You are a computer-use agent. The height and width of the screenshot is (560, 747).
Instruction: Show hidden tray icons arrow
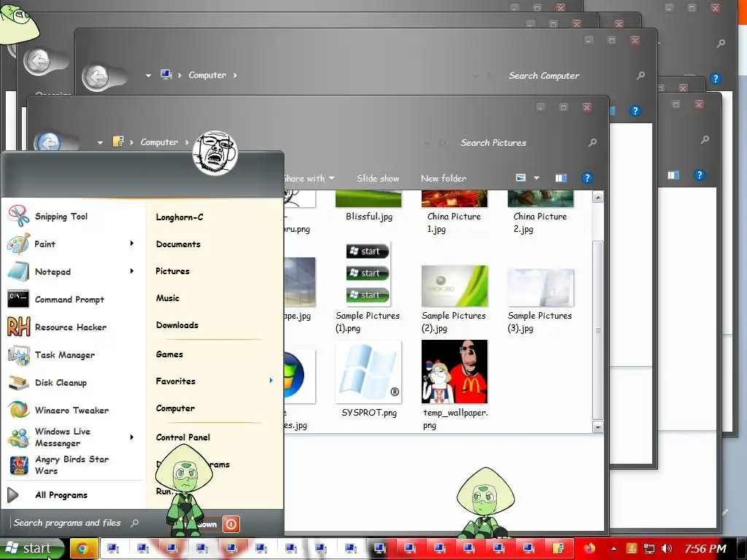pyautogui.click(x=614, y=548)
